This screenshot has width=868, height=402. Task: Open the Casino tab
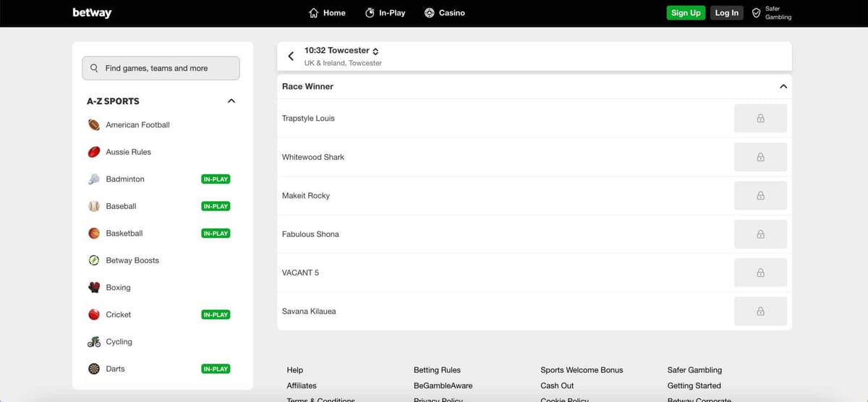click(x=444, y=13)
